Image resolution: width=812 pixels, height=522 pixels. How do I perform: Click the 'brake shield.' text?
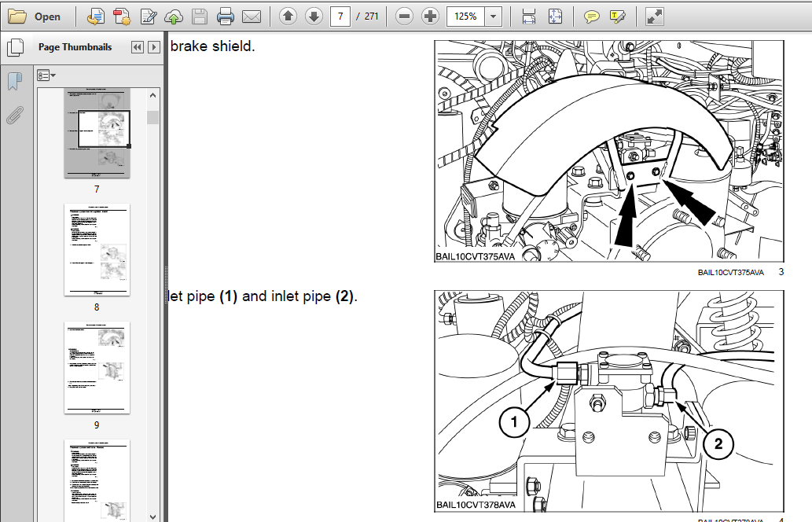coord(212,46)
